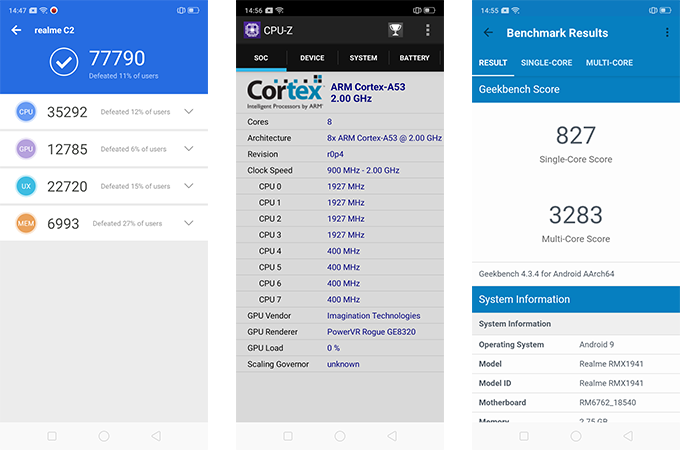This screenshot has width=680, height=450.
Task: Tap the CPU score badge icon
Action: [x=27, y=112]
